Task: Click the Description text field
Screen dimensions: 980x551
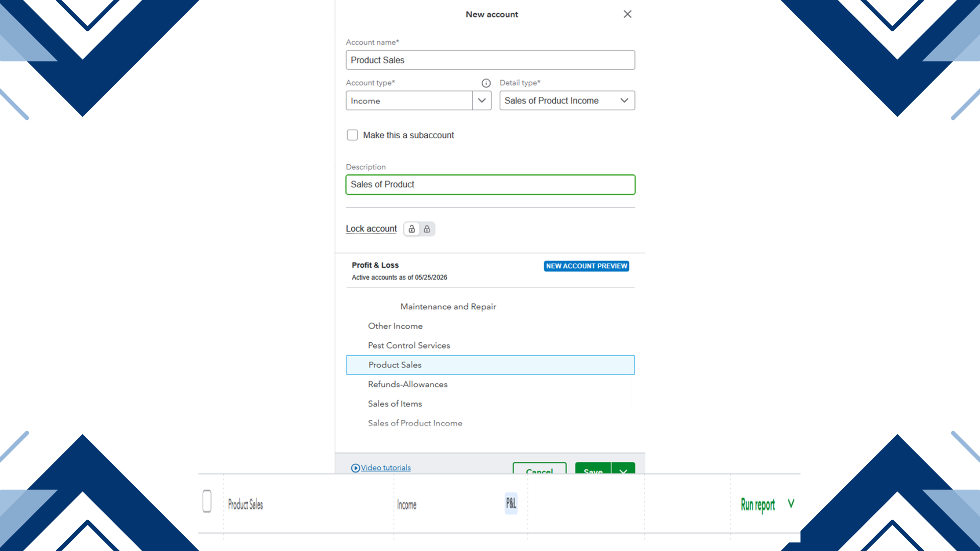Action: (490, 185)
